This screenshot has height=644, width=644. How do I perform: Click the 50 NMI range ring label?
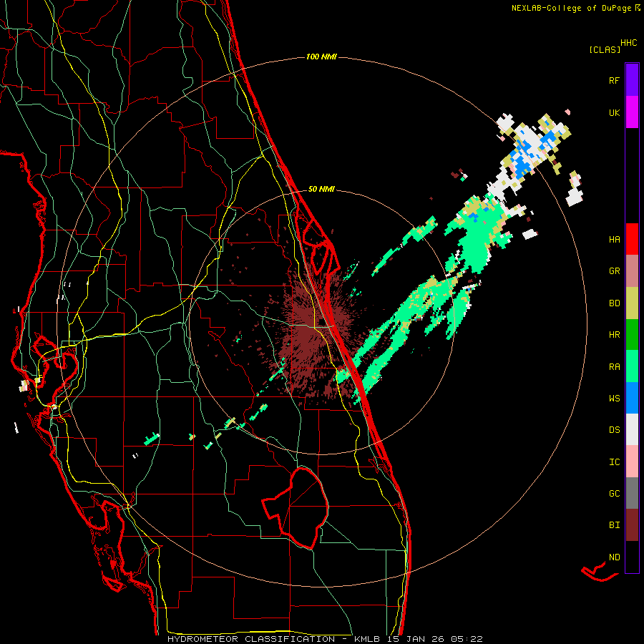tap(321, 189)
